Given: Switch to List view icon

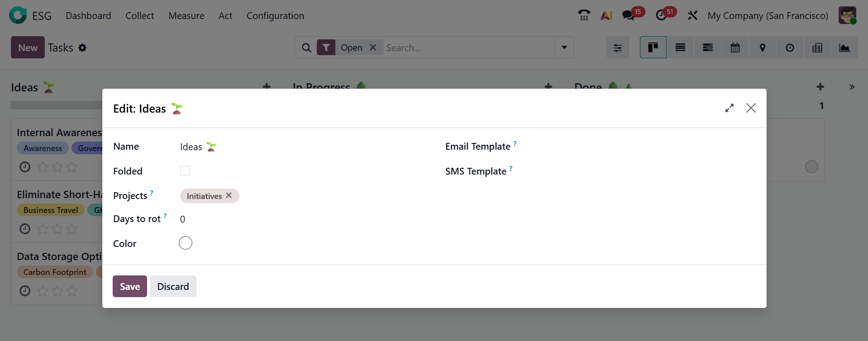Looking at the screenshot, I should point(680,47).
